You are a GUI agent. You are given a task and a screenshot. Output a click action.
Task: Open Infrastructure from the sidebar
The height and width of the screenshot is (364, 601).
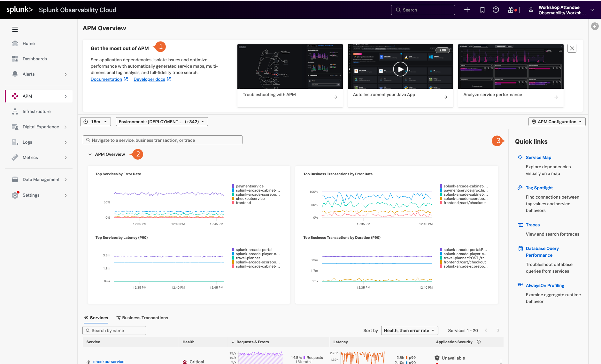coord(37,111)
